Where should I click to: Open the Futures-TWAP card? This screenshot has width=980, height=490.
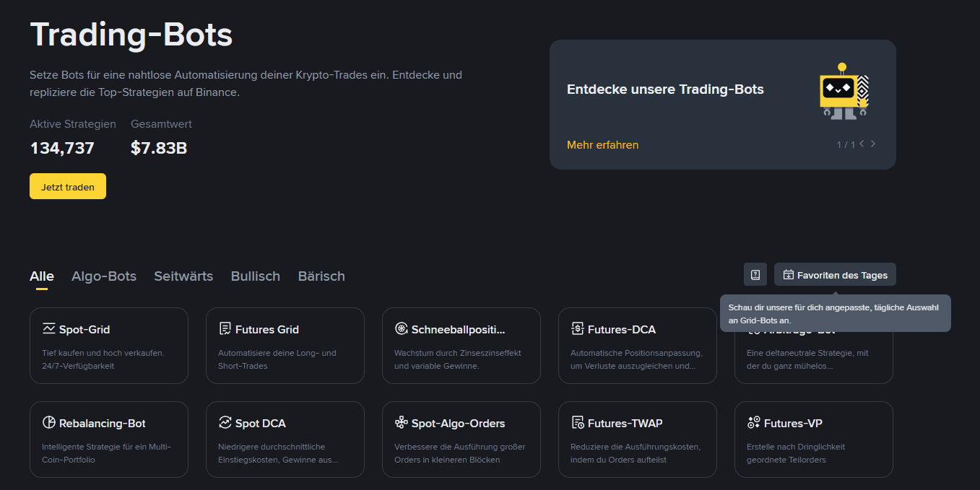[638, 439]
